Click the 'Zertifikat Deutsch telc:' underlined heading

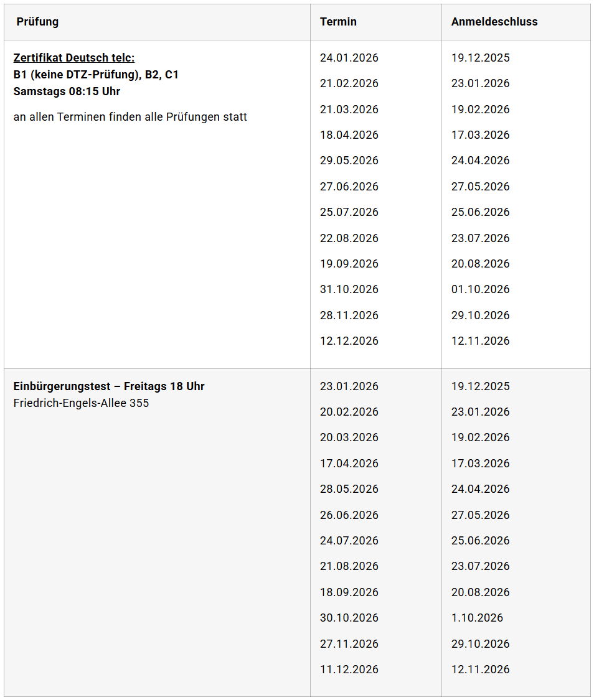(x=73, y=58)
